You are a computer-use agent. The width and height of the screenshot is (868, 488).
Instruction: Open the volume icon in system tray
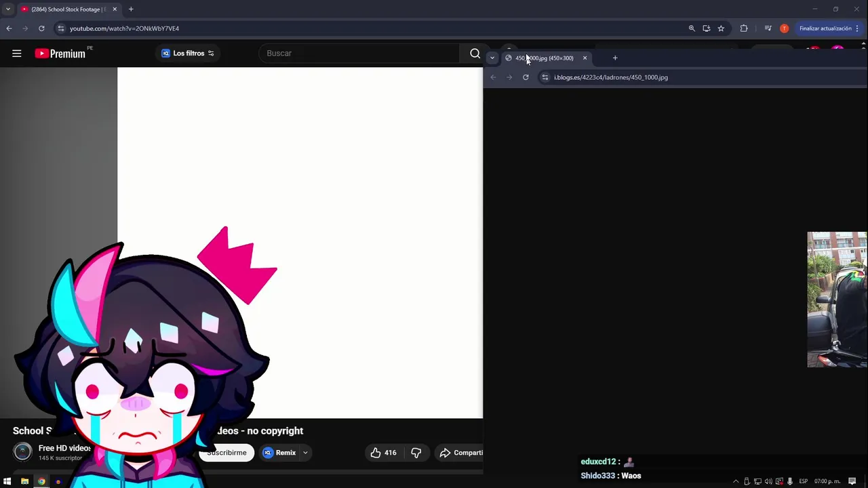click(x=768, y=481)
